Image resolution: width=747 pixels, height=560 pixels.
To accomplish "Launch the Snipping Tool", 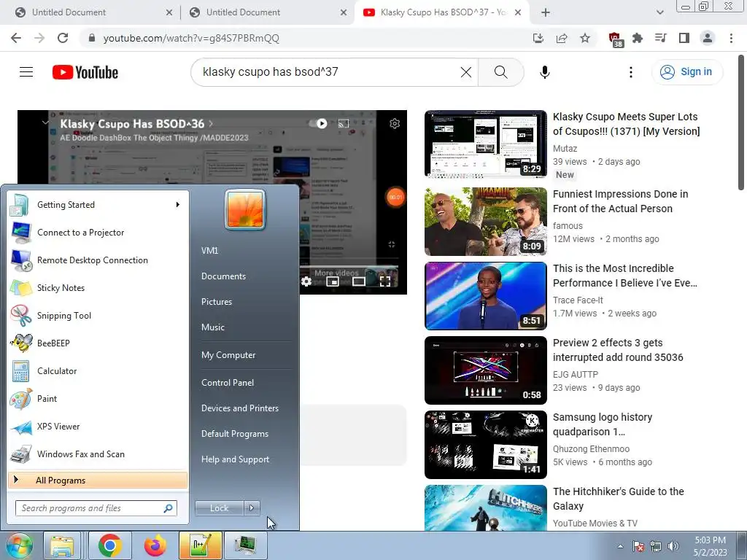I will click(98, 315).
